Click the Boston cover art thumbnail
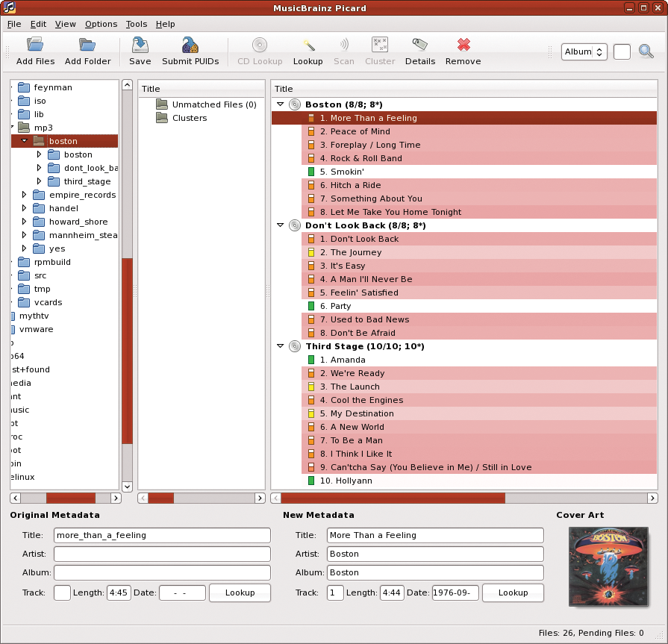The width and height of the screenshot is (668, 644). (x=608, y=566)
